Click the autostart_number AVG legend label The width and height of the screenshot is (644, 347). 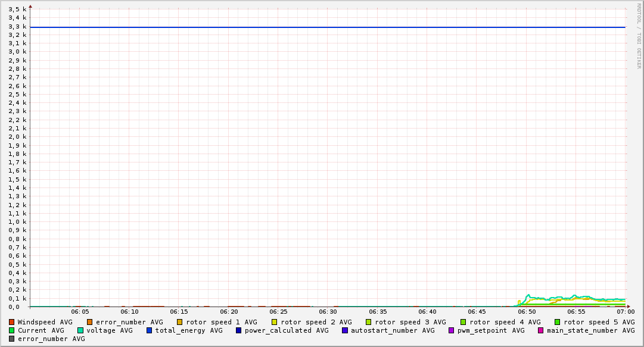[393, 330]
